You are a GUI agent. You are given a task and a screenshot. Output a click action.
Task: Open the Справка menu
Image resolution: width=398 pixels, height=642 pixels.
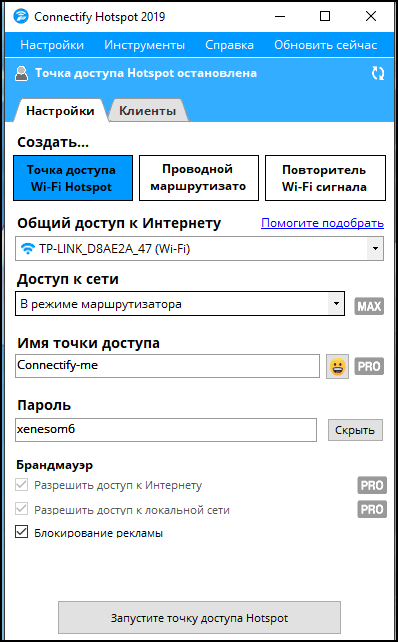click(x=229, y=45)
